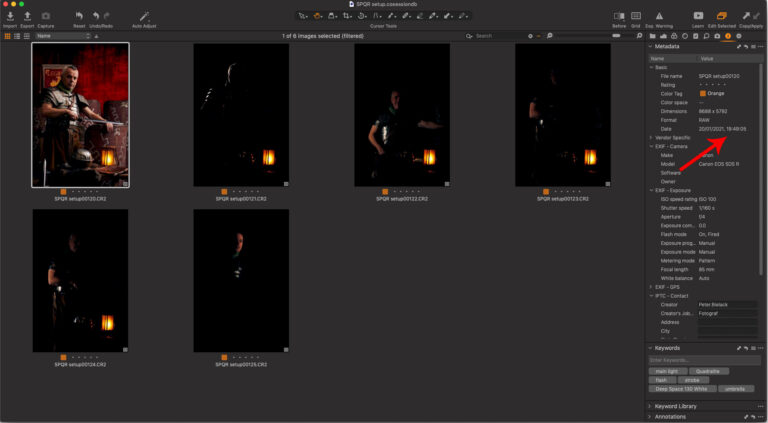768x423 pixels.
Task: Toggle the Before comparison view
Action: tap(619, 16)
